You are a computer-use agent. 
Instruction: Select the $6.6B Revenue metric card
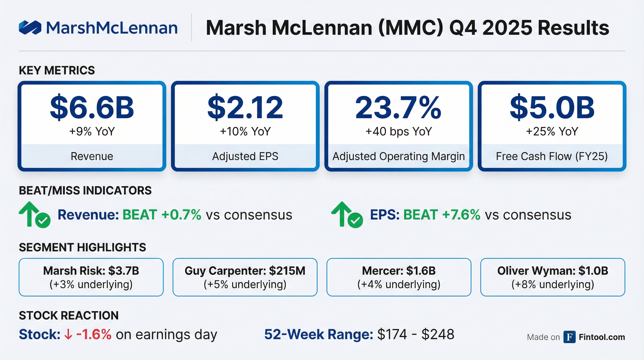point(92,126)
